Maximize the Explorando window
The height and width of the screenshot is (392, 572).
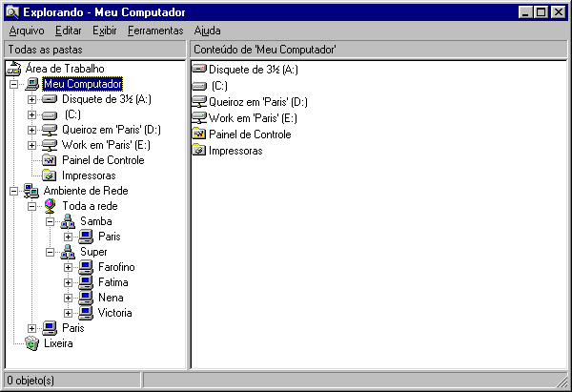pos(541,12)
